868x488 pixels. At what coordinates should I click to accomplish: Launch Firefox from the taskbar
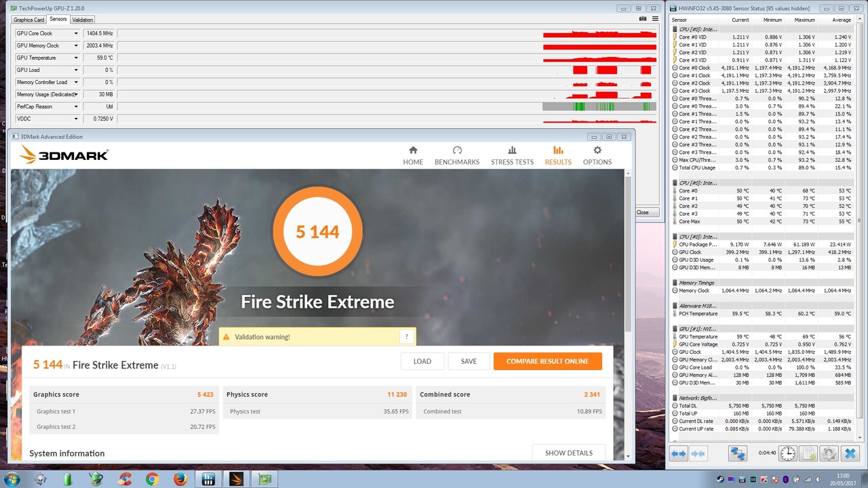(x=180, y=479)
